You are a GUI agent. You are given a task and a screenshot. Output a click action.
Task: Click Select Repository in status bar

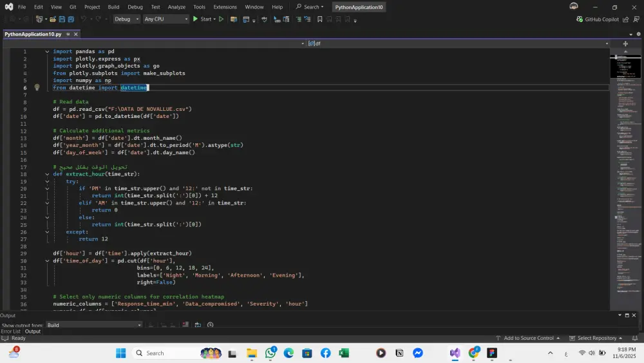[596, 338]
